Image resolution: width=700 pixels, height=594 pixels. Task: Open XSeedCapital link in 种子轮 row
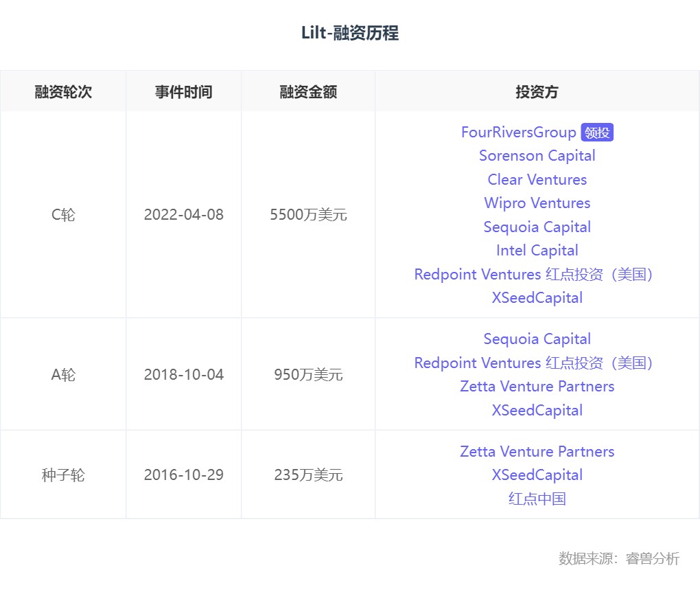coord(537,475)
